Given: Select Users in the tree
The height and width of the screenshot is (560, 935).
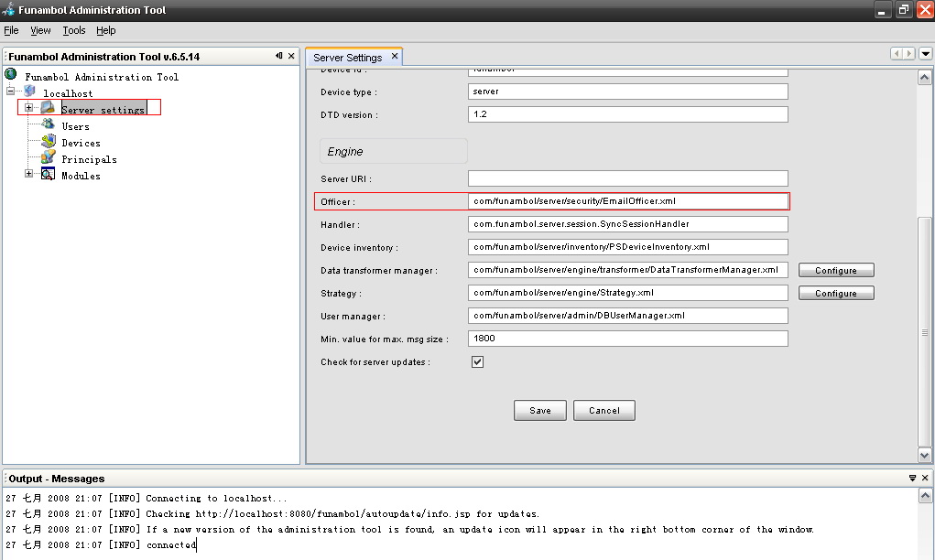Looking at the screenshot, I should 76,126.
